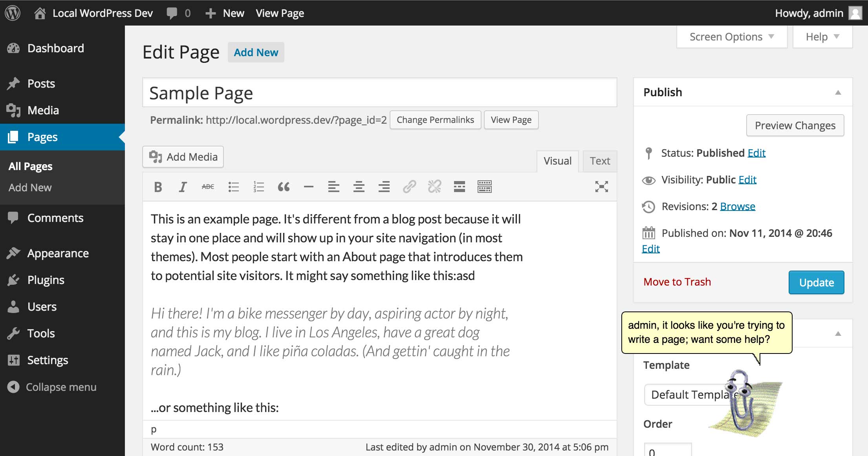The image size is (868, 456).
Task: Switch to the Text editor tab
Action: [599, 161]
